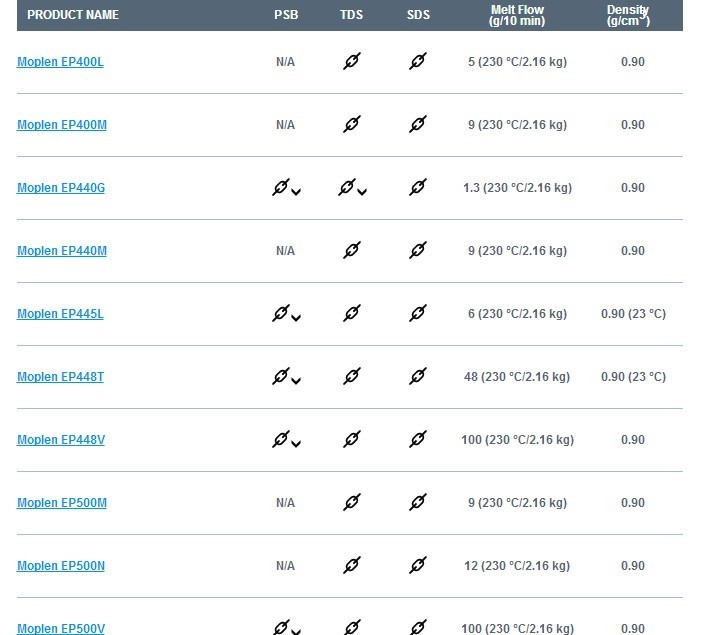This screenshot has height=635, width=702.
Task: Open SDS link icon for Moplen EP500N
Action: pyautogui.click(x=418, y=565)
